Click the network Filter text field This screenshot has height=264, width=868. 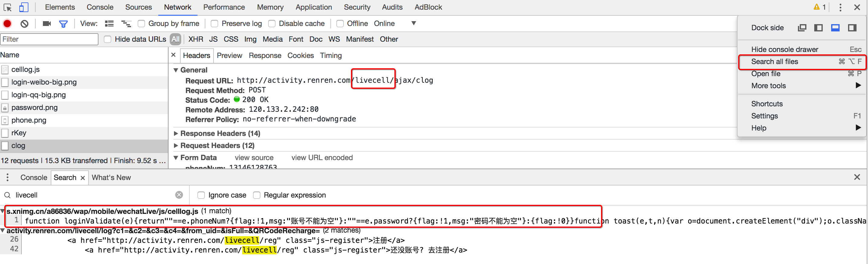click(x=49, y=40)
